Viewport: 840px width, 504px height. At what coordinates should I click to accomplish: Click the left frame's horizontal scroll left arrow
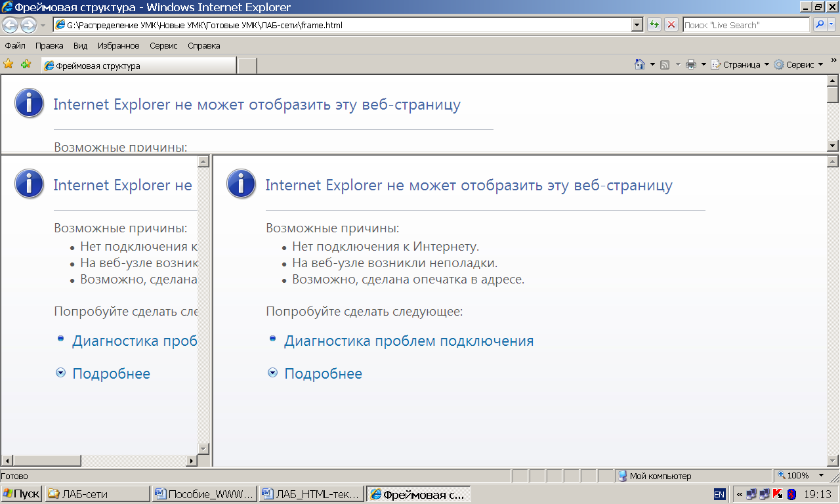(x=7, y=461)
